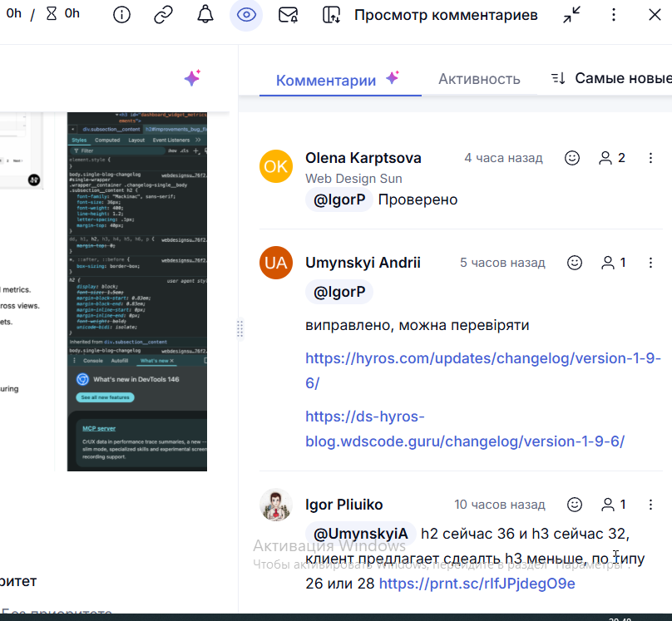Switch to the Активность tab

pyautogui.click(x=479, y=79)
